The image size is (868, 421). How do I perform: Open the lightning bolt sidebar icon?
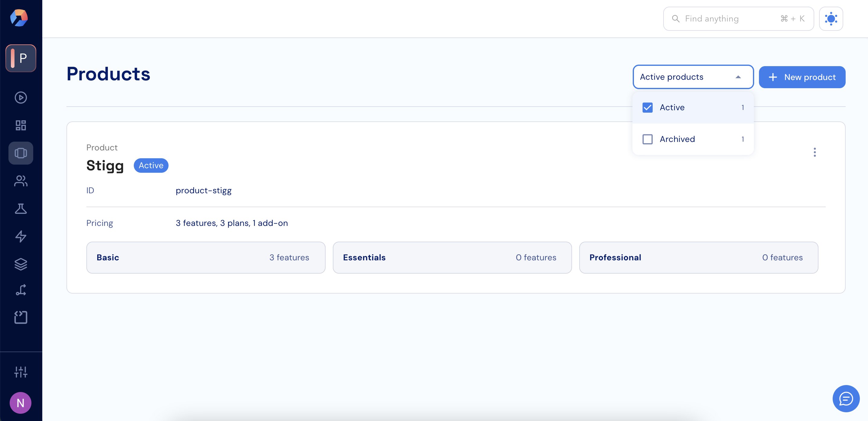click(21, 236)
